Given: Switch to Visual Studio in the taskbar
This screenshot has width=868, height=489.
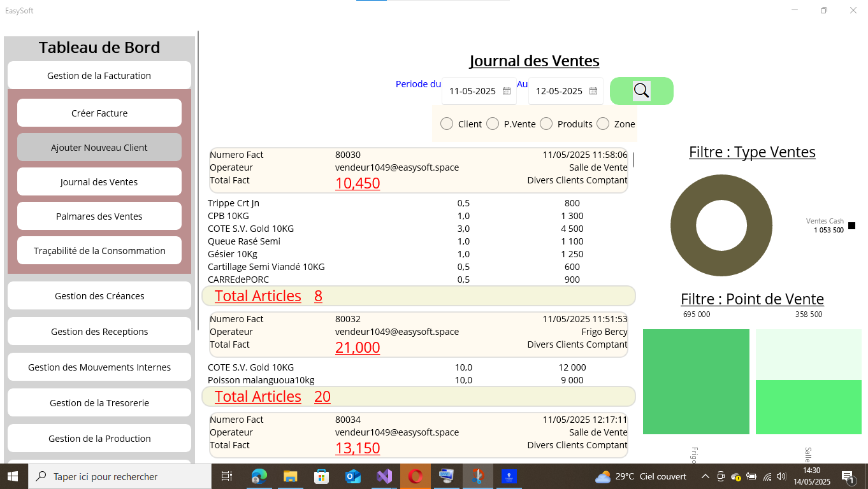Looking at the screenshot, I should click(384, 476).
